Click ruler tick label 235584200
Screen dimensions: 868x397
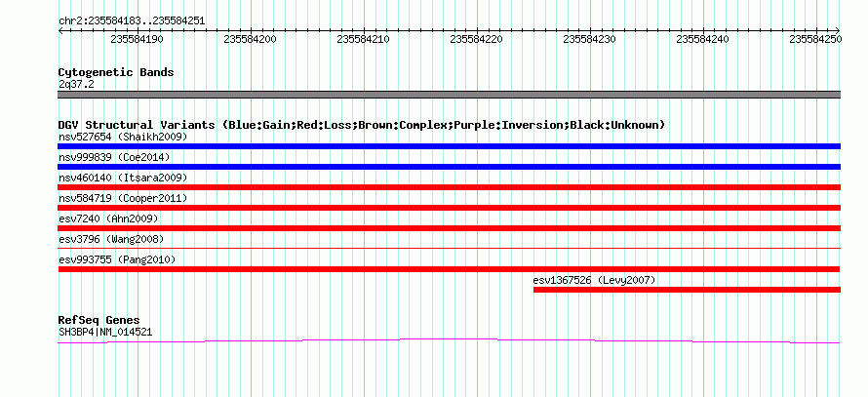250,39
